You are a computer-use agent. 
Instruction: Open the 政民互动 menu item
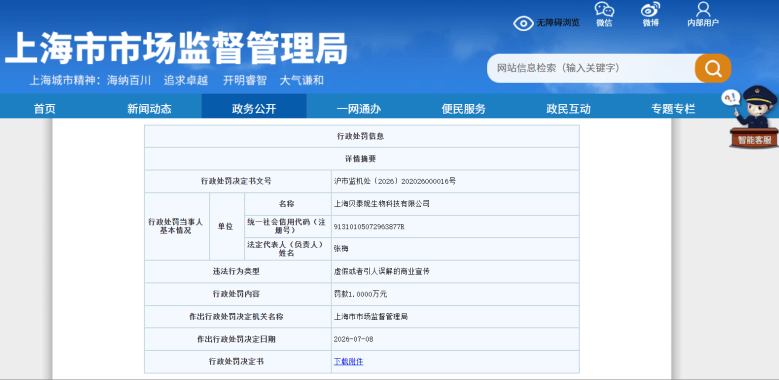(x=568, y=109)
